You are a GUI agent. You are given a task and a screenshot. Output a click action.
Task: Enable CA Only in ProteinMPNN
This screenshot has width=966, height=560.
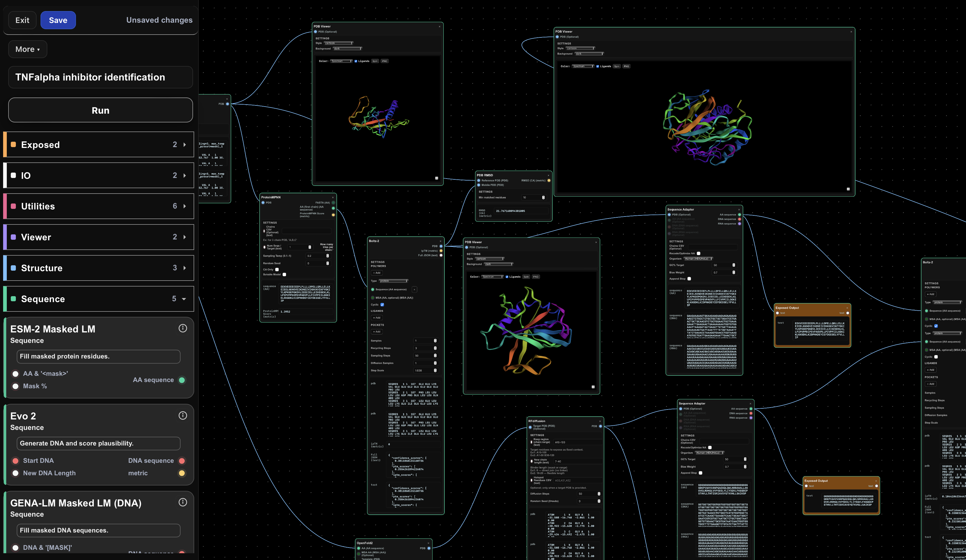pyautogui.click(x=277, y=270)
